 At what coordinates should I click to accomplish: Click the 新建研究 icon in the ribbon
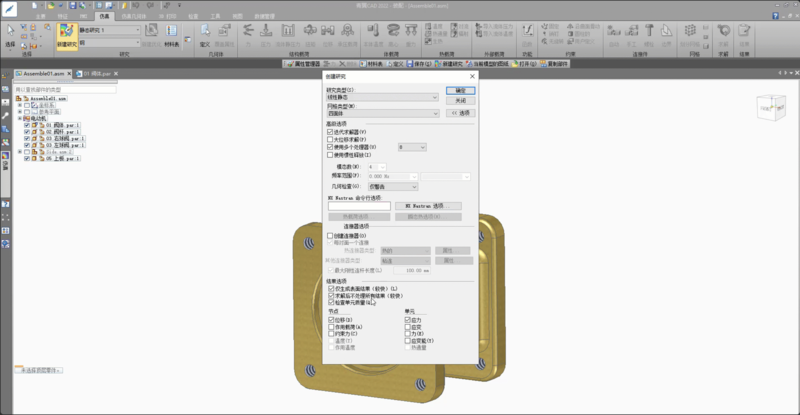68,40
